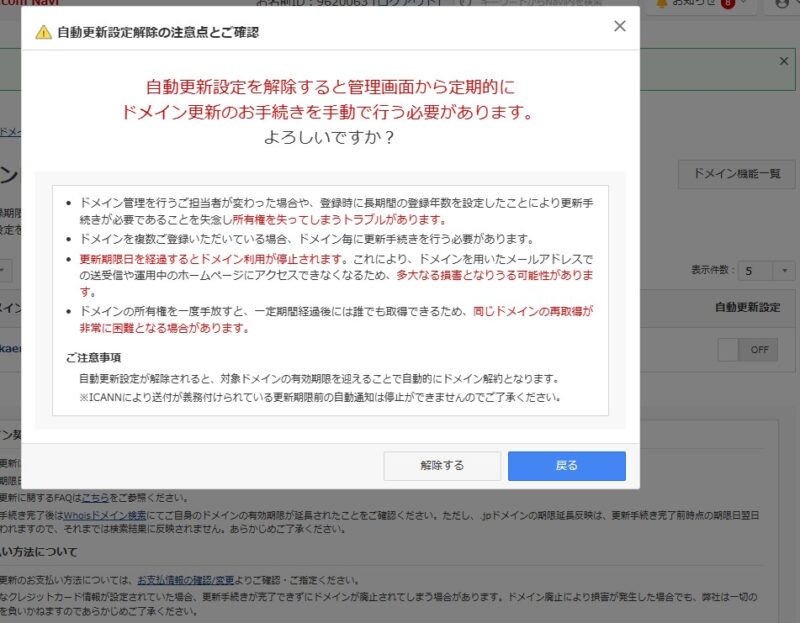This screenshot has width=800, height=623.
Task: Click the warning triangle icon in dialog title
Action: click(43, 33)
